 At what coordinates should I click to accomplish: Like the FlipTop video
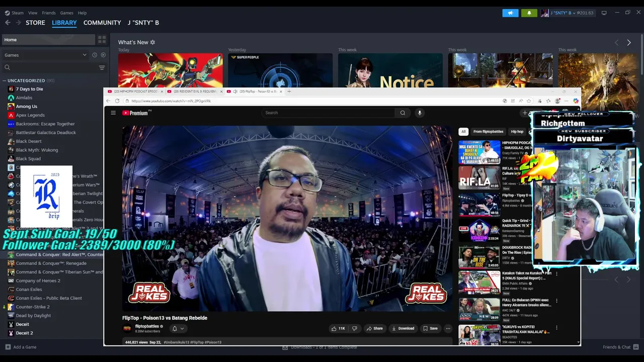click(x=338, y=328)
